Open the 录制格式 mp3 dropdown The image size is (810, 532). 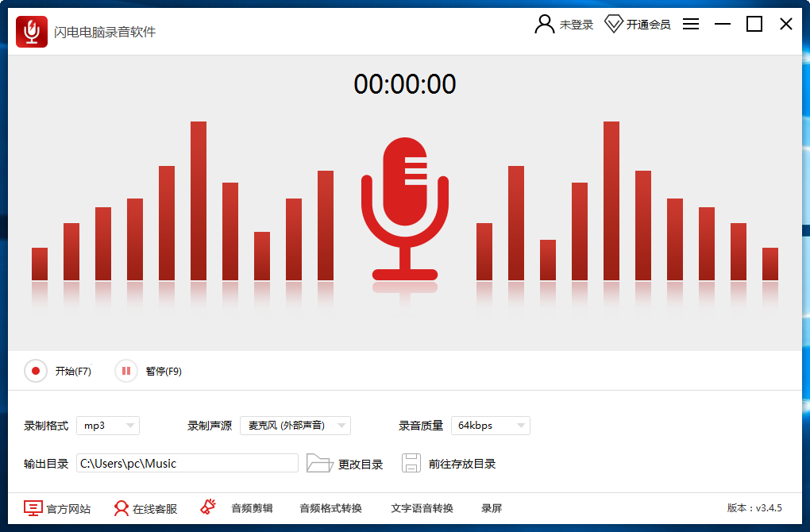coord(107,426)
